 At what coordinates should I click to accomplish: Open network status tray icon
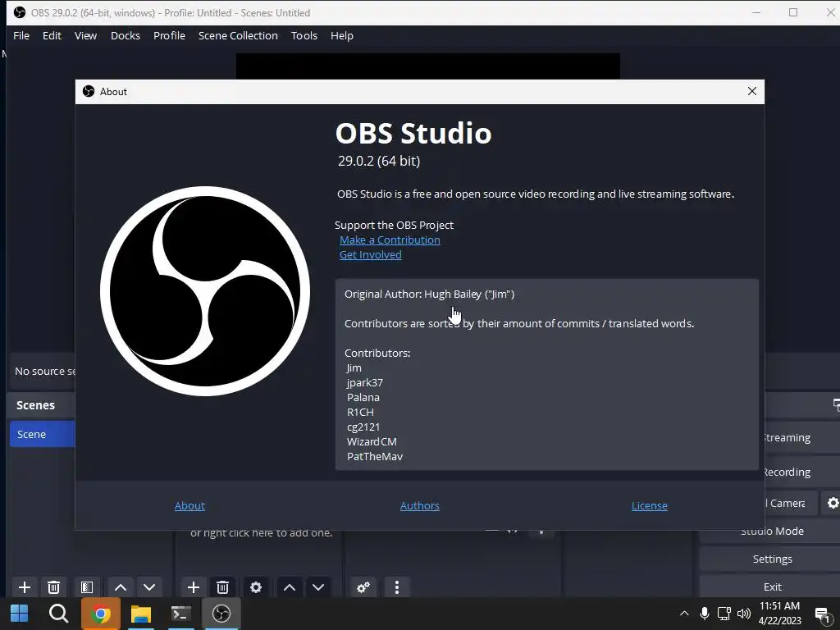click(x=724, y=614)
